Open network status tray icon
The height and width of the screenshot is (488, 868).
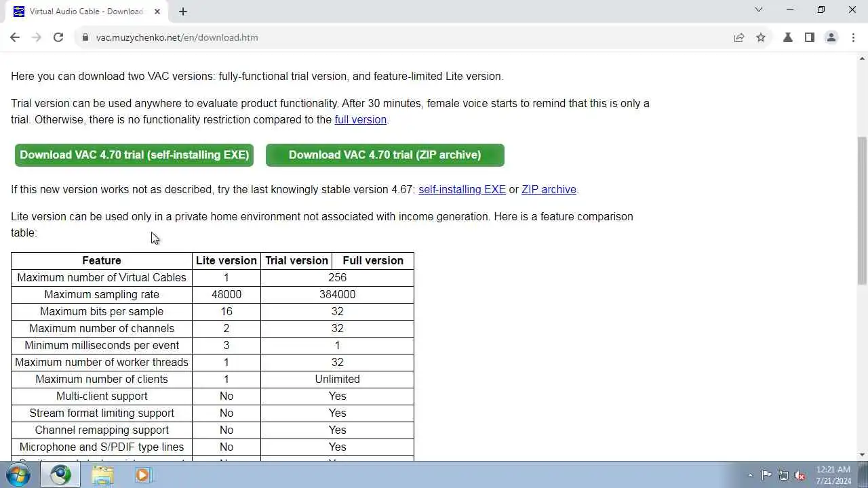coord(783,475)
